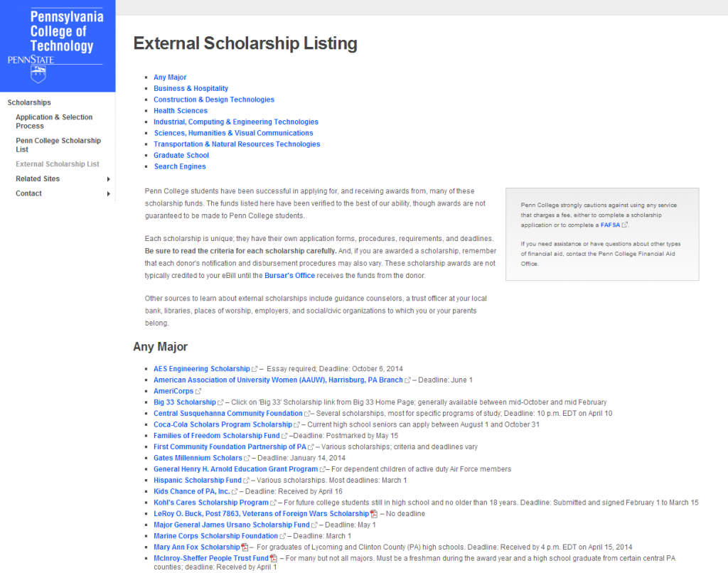Open AmeriCorps scholarship link
The image size is (728, 573).
click(x=173, y=391)
